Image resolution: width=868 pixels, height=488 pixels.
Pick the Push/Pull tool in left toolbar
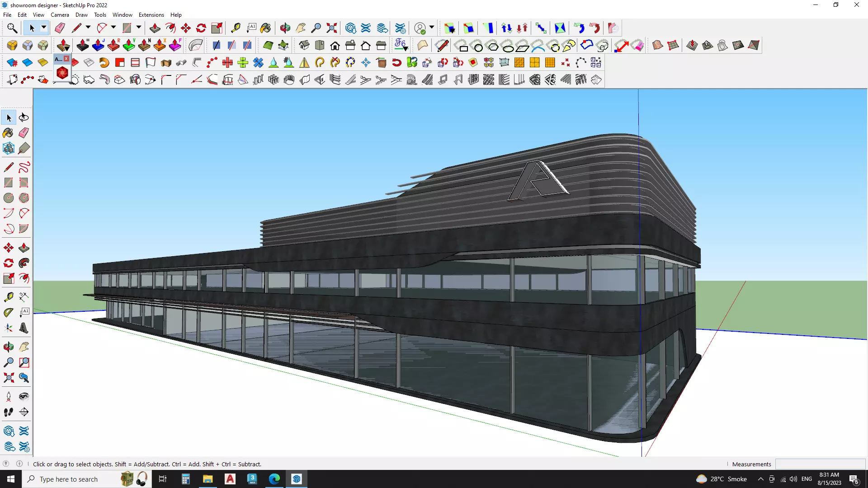(24, 248)
